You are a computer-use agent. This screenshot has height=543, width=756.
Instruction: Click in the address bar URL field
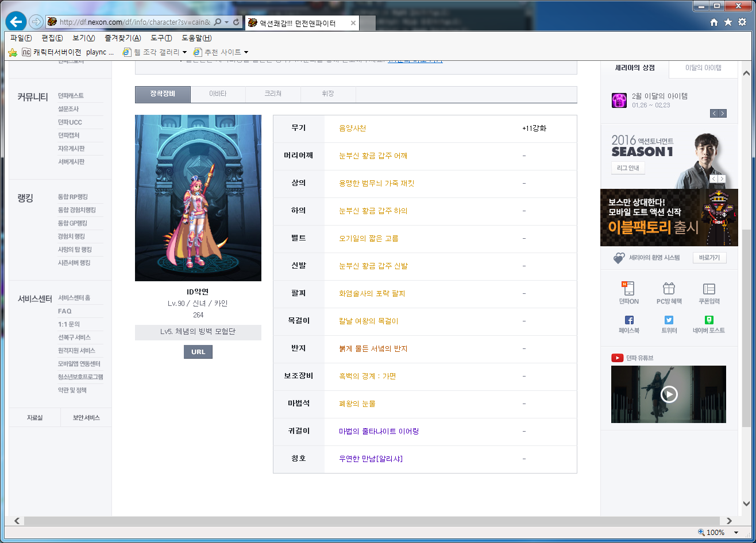click(134, 22)
